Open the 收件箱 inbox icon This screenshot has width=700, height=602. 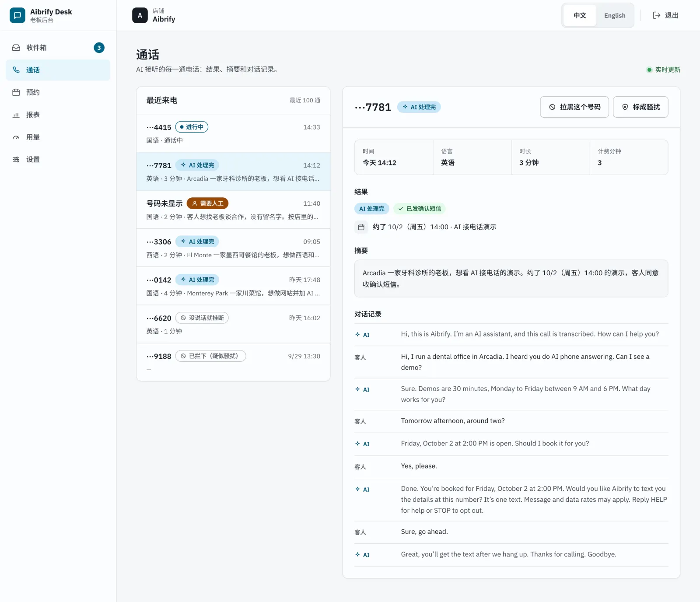coord(16,48)
